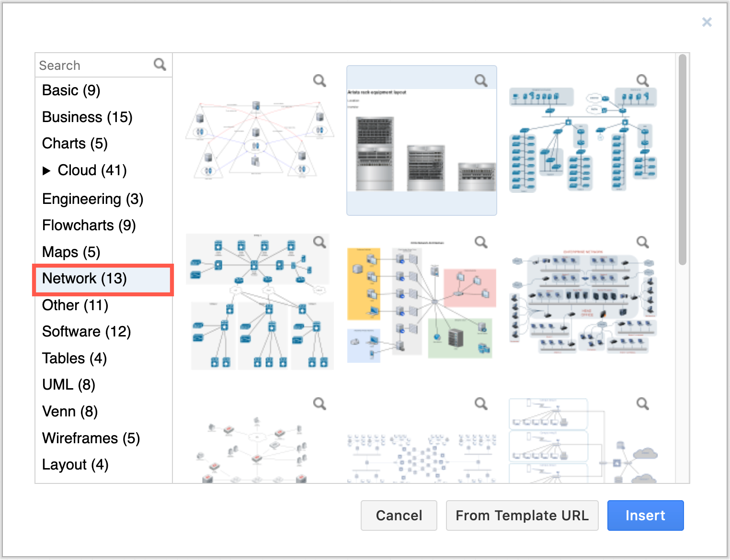730x560 pixels.
Task: Click the magnifier on the cloud network template at bottom right
Action: (x=642, y=404)
